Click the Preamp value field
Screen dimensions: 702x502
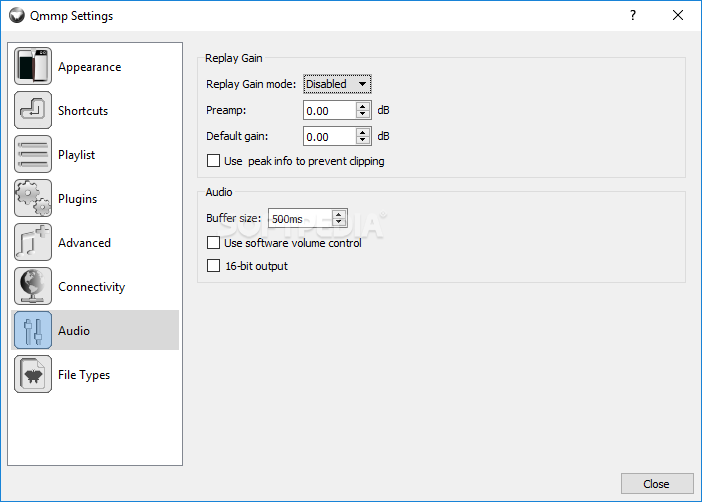click(x=330, y=111)
